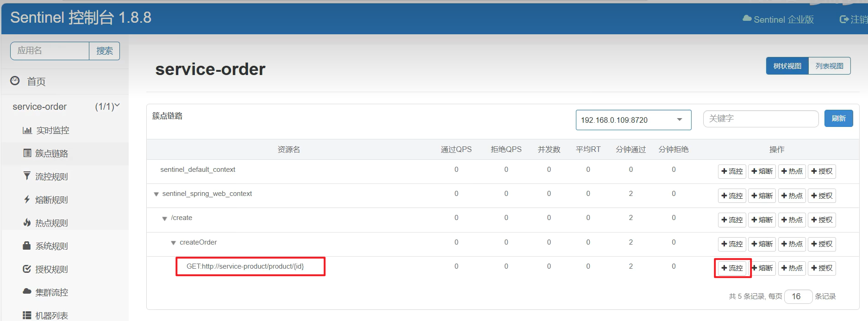Screen dimensions: 868x321
Task: Add 授权 rule for /create
Action: (822, 220)
